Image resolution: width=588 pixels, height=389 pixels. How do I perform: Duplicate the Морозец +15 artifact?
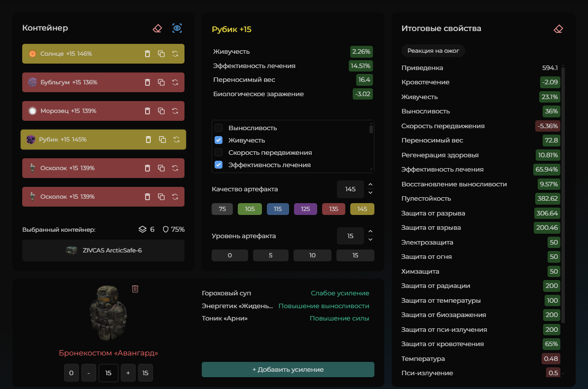click(x=161, y=111)
